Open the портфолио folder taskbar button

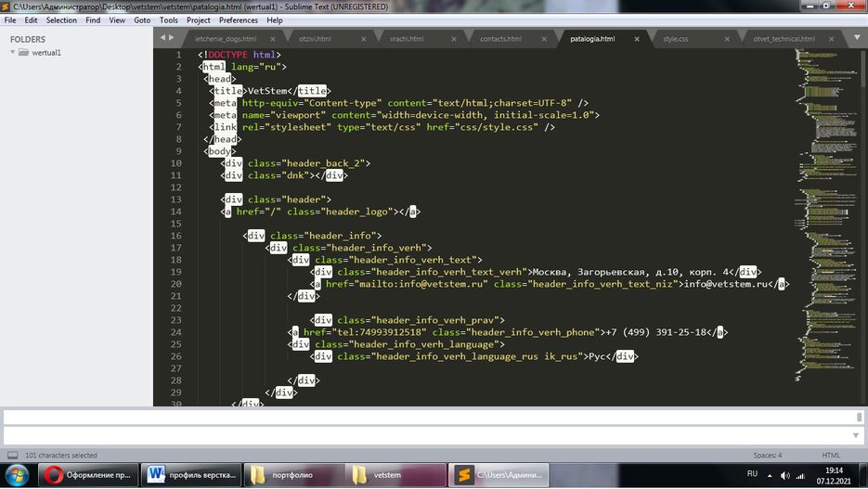(294, 475)
